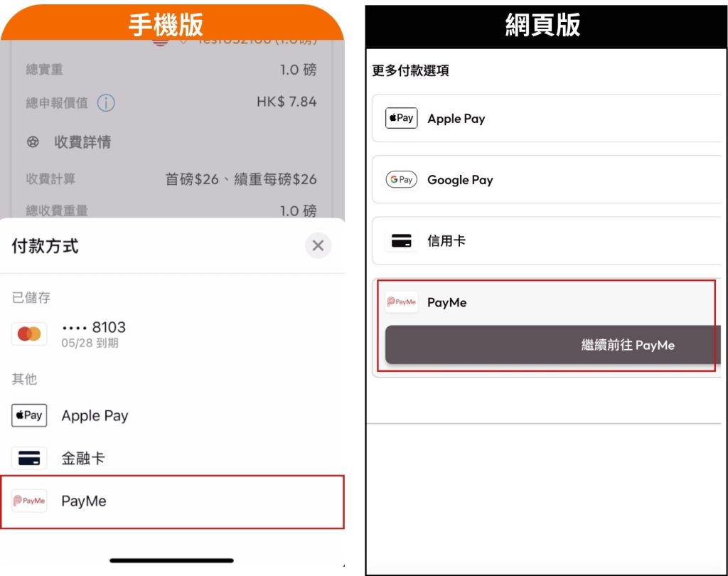The image size is (728, 576).
Task: Click the 信用卡 credit card icon
Action: coord(402,241)
